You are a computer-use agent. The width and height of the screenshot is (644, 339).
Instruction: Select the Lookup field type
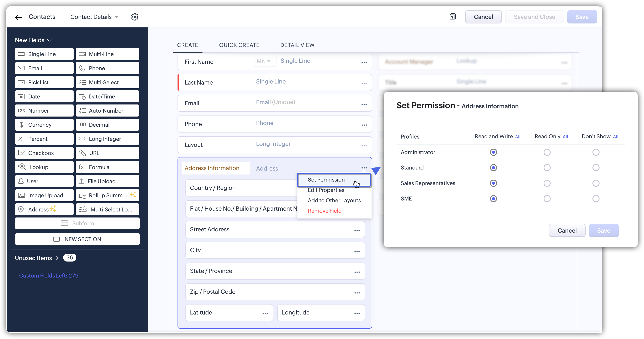pyautogui.click(x=44, y=167)
